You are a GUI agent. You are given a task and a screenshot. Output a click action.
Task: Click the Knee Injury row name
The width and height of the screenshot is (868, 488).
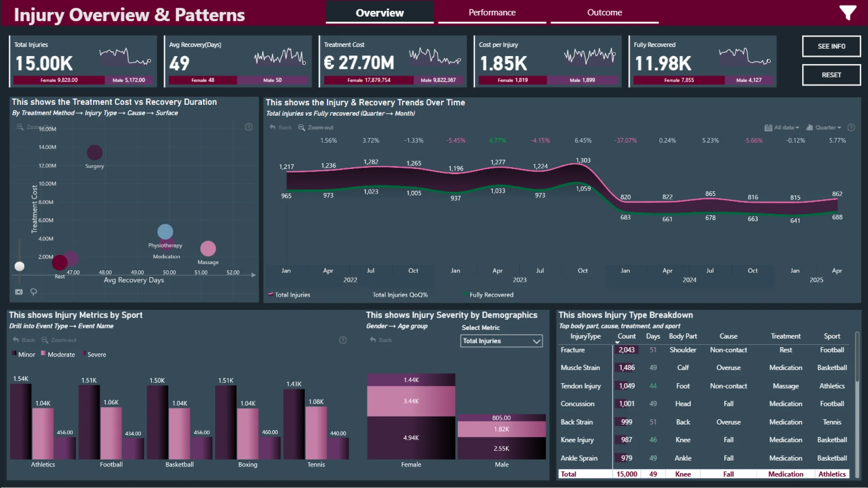tap(577, 440)
